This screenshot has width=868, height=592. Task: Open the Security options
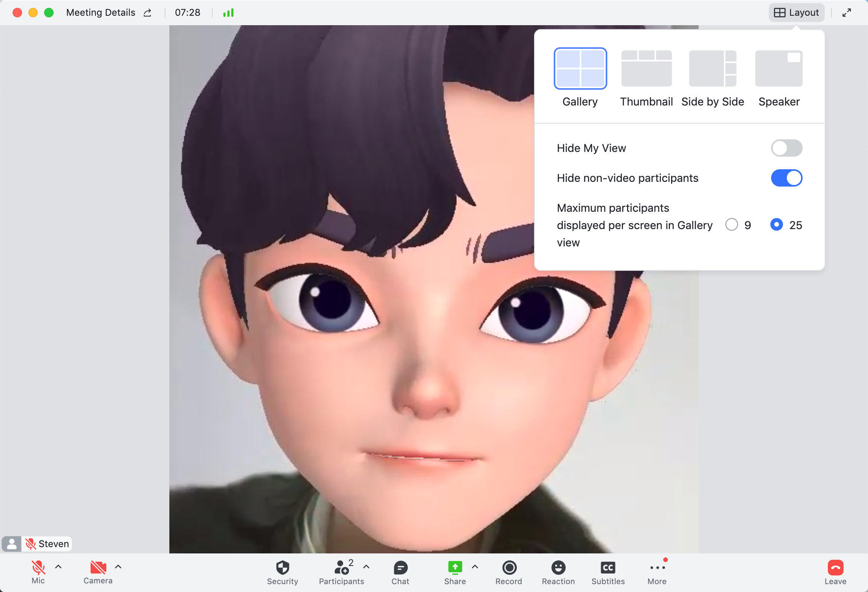click(282, 573)
